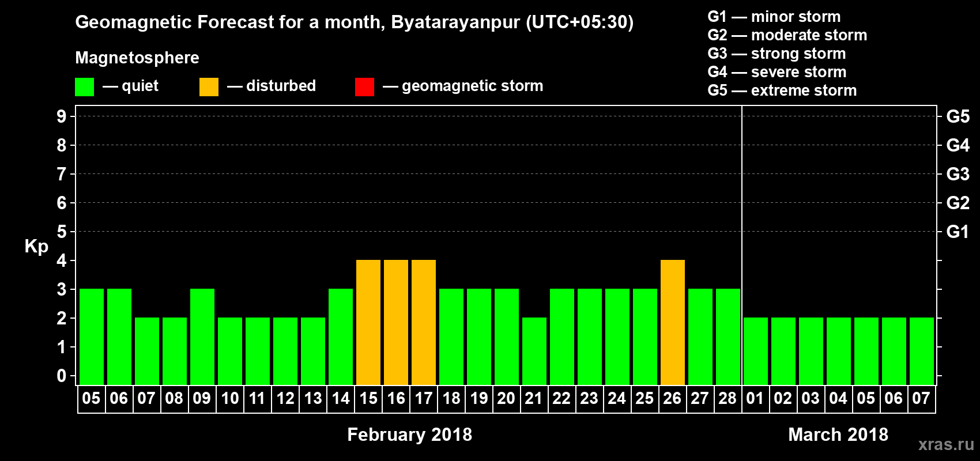980x461 pixels.
Task: Click date label 23 in February
Action: tap(590, 398)
